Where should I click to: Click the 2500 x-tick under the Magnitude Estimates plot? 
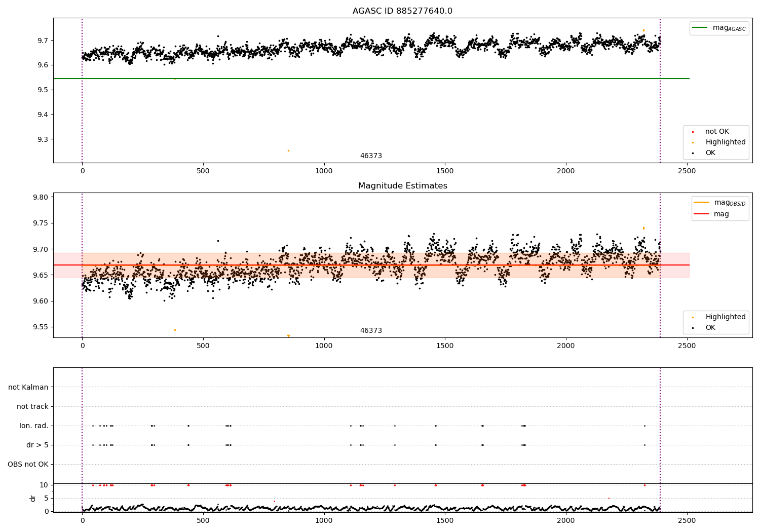coord(687,346)
